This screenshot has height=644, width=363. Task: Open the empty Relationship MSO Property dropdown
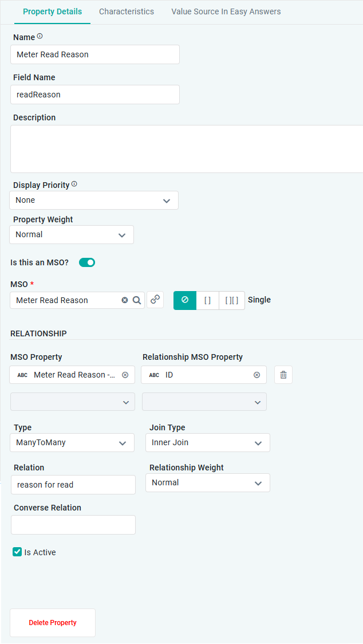[x=204, y=402]
